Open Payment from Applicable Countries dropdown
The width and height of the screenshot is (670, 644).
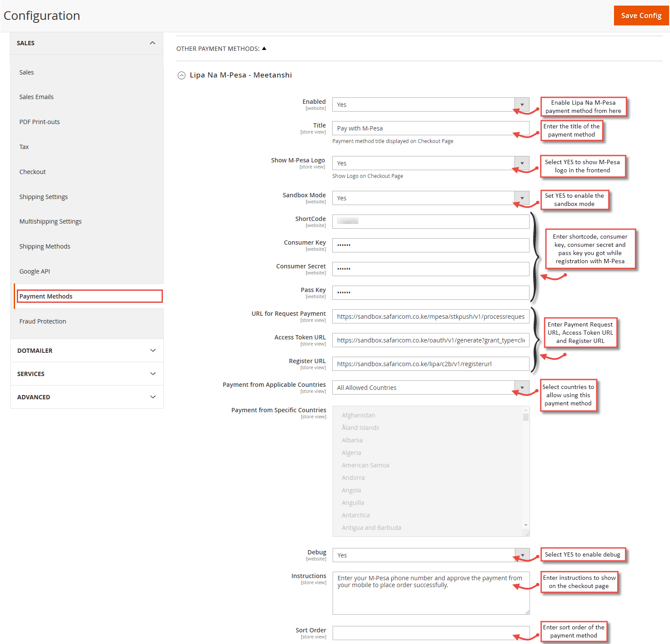pos(431,388)
